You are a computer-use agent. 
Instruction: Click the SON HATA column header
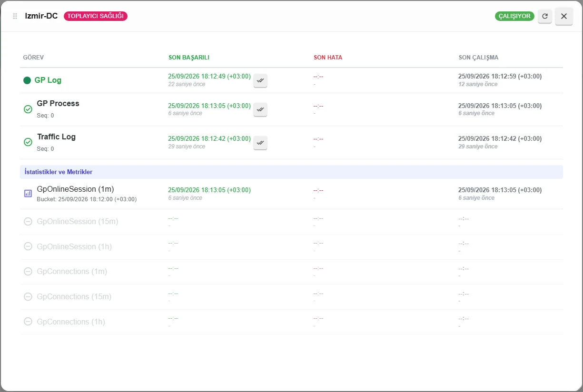328,58
